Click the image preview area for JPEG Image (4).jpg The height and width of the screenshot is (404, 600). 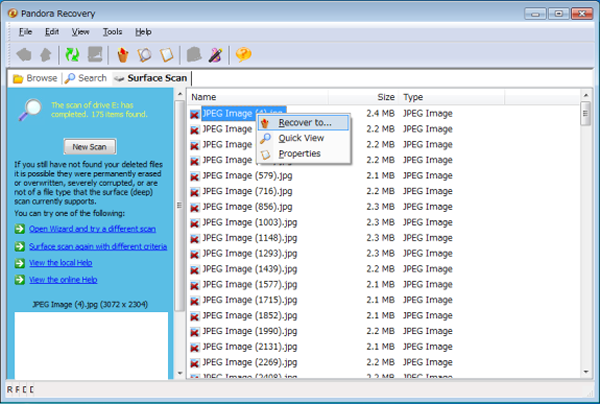pyautogui.click(x=91, y=345)
